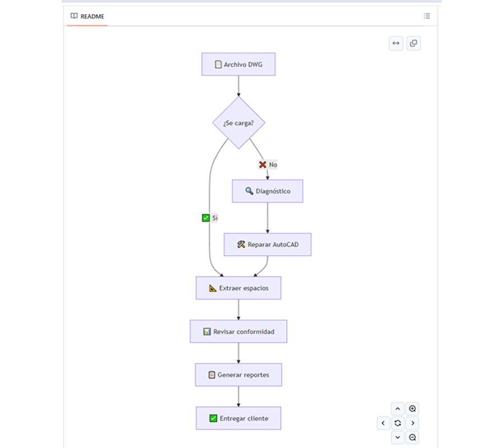
Task: Click the Reparar AutoCAD node
Action: point(268,244)
